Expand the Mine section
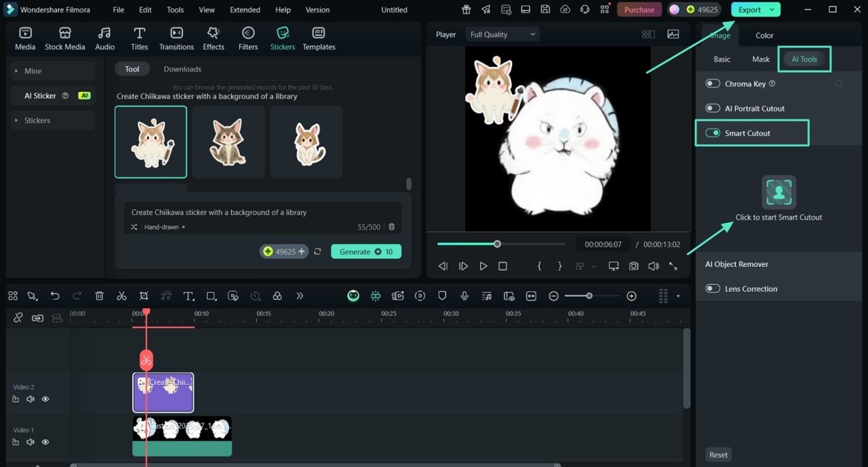 pos(52,71)
